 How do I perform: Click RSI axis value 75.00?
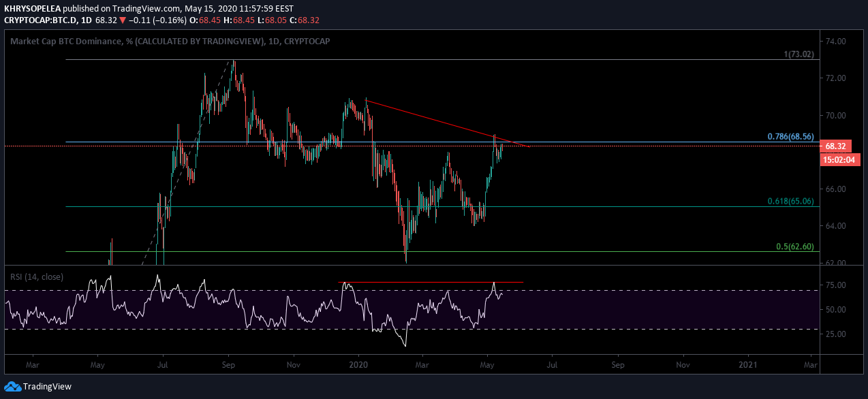point(835,285)
